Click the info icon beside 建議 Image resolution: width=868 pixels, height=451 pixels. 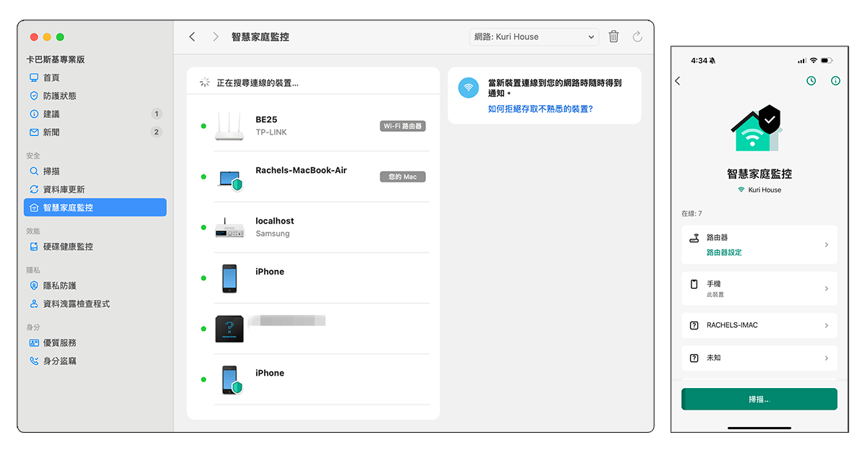(x=34, y=114)
